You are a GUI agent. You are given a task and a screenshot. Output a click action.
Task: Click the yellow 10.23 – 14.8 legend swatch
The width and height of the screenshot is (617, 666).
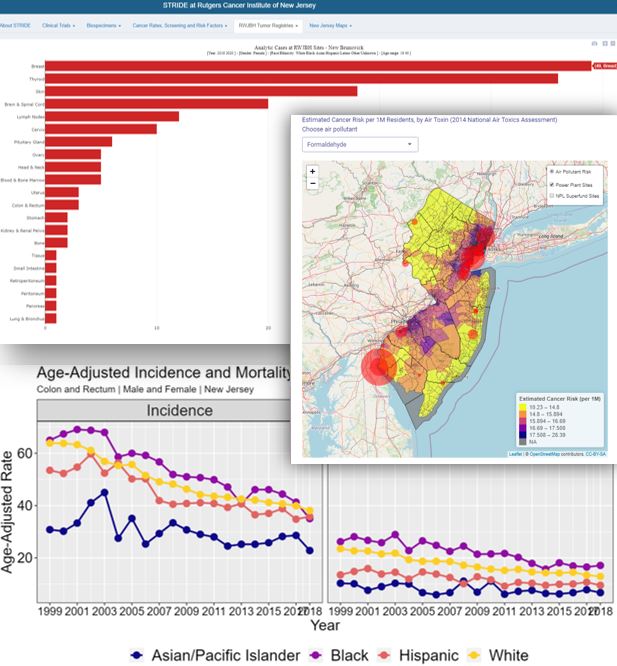click(x=522, y=406)
